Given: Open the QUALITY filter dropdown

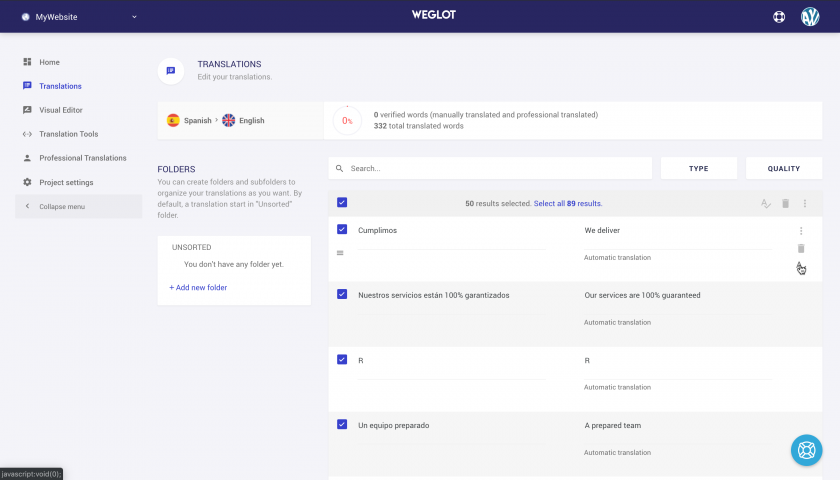Looking at the screenshot, I should click(x=784, y=168).
